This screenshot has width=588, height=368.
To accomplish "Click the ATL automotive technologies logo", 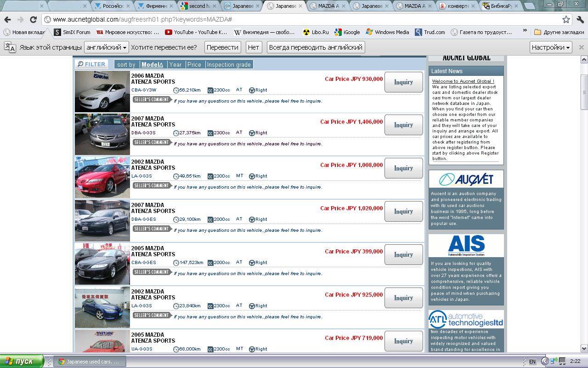I will pos(466,319).
